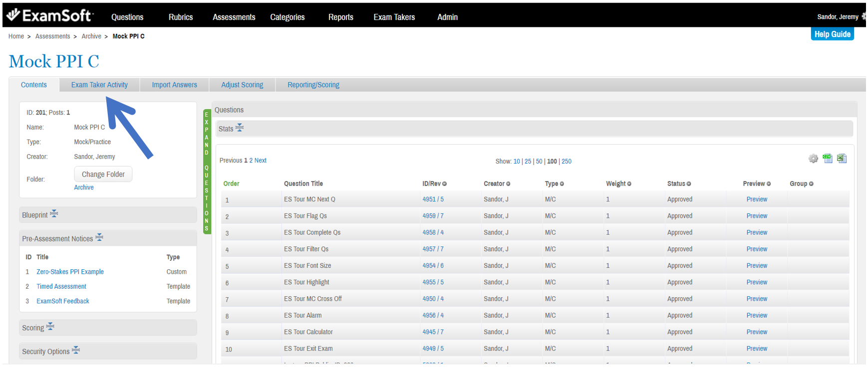Switch to Reporting/Scoring tab

[313, 85]
